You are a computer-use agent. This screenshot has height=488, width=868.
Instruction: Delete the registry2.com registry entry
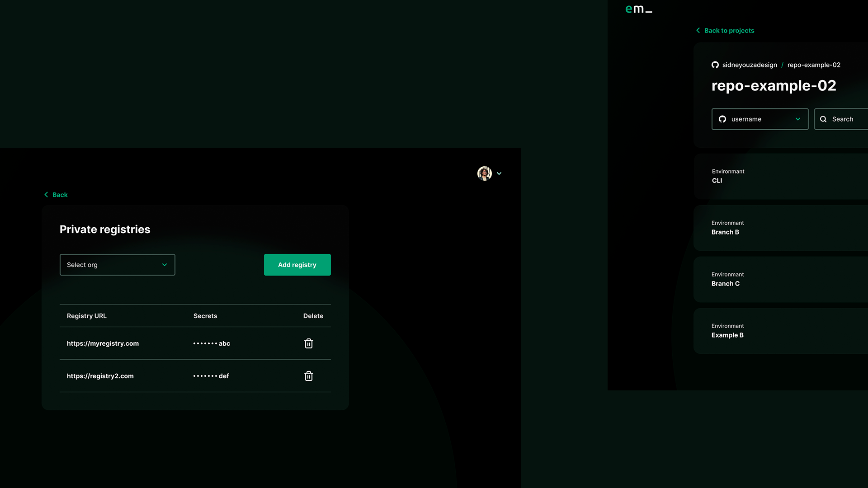tap(309, 376)
